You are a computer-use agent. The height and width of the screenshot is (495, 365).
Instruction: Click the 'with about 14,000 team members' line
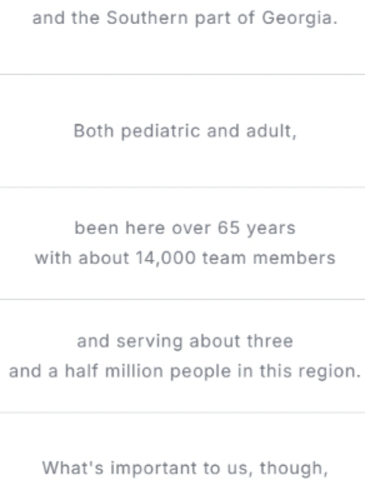click(185, 258)
